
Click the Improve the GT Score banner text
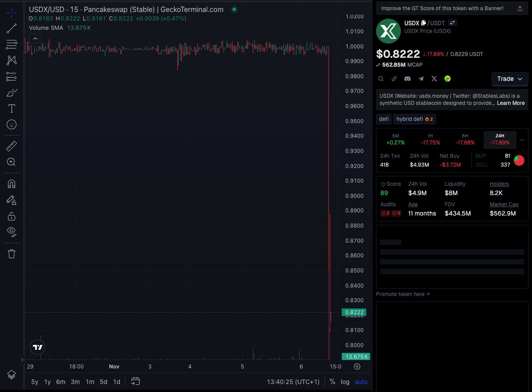point(442,8)
